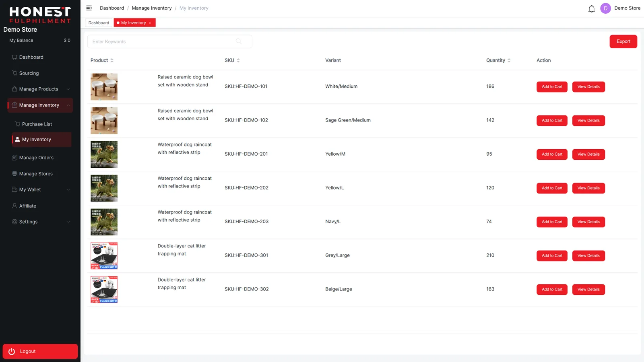
Task: Expand the Manage Products chevron
Action: click(x=68, y=89)
